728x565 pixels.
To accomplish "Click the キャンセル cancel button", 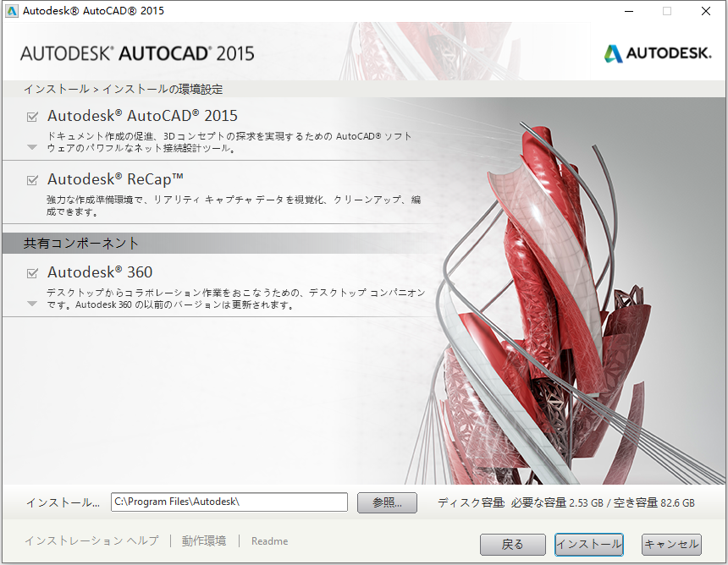I will tap(671, 544).
